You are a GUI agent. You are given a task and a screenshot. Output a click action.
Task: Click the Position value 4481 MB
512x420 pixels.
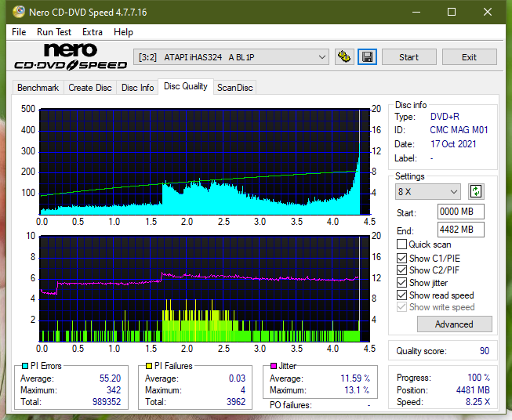[473, 390]
